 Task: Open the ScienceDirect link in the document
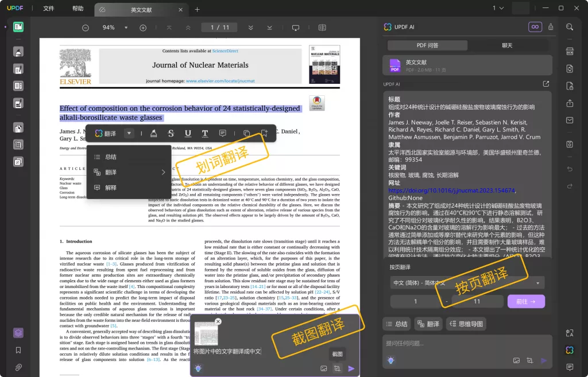tap(225, 51)
